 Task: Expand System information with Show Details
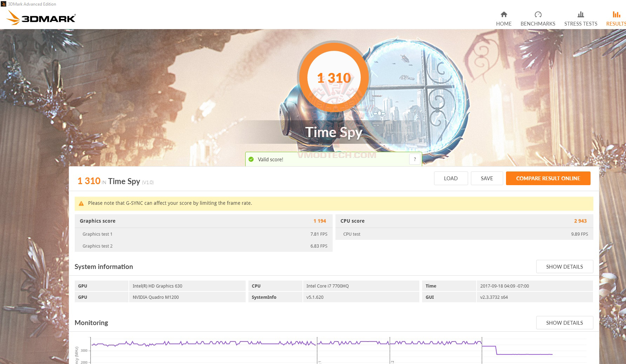(564, 267)
